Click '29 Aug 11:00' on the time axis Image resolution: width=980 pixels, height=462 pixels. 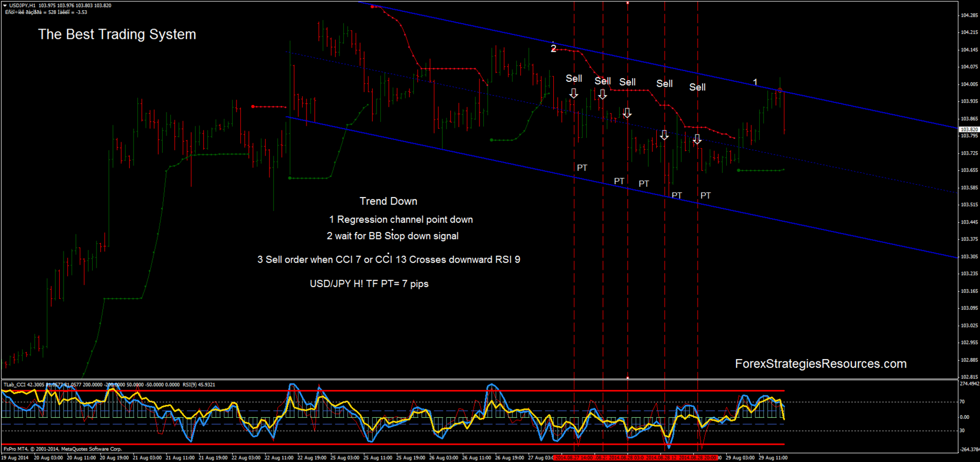[773, 458]
